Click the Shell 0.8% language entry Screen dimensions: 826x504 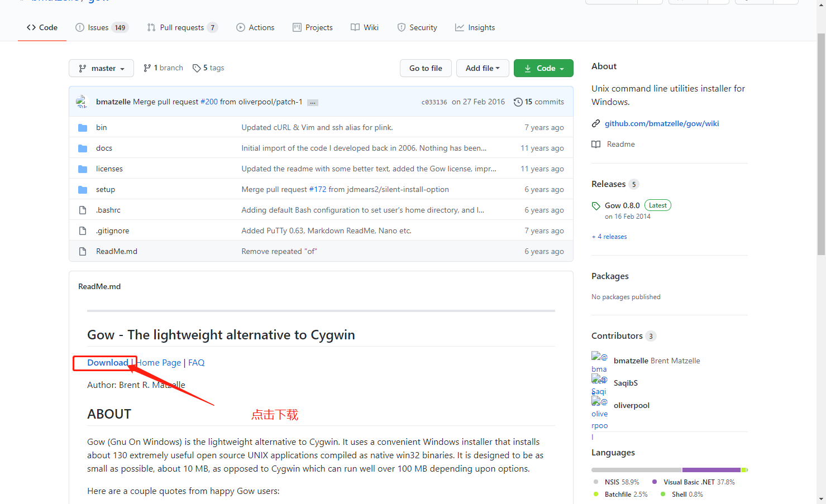[x=681, y=495]
